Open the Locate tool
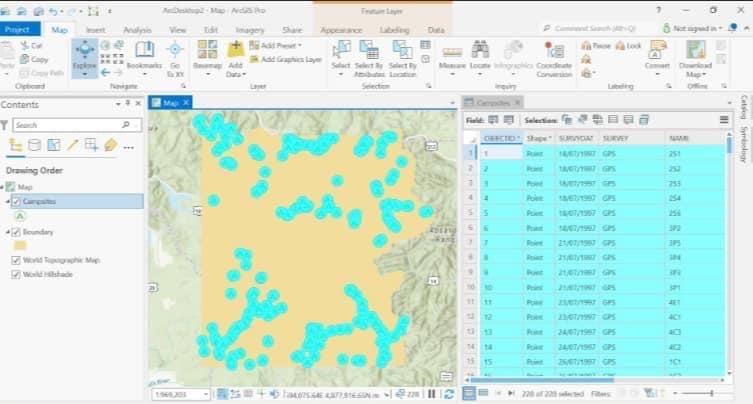The height and width of the screenshot is (404, 753). (480, 59)
